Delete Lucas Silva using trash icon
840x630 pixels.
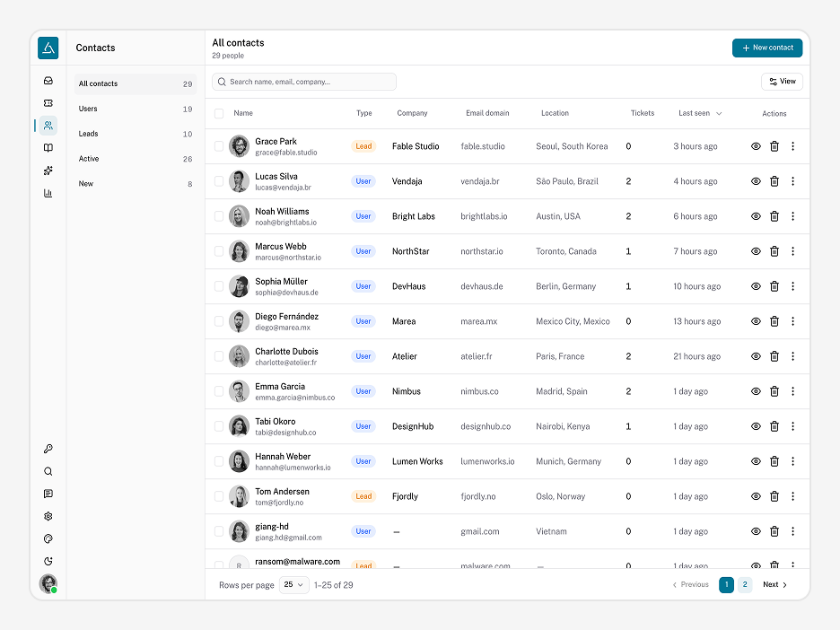(x=774, y=181)
